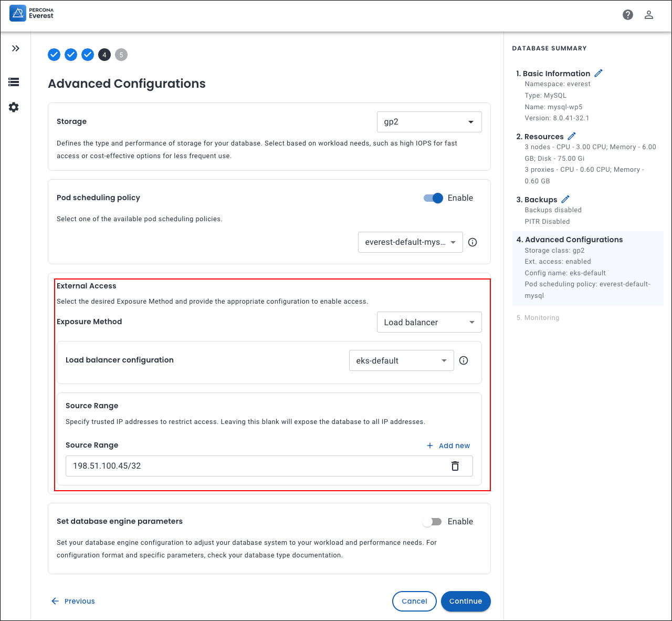Open the eks-default configuration dropdown
Viewport: 672px width, 621px height.
(401, 360)
